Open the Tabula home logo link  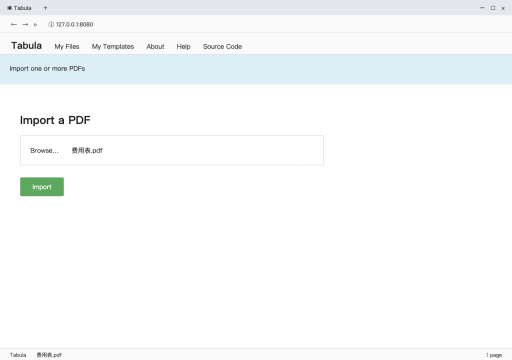point(26,45)
